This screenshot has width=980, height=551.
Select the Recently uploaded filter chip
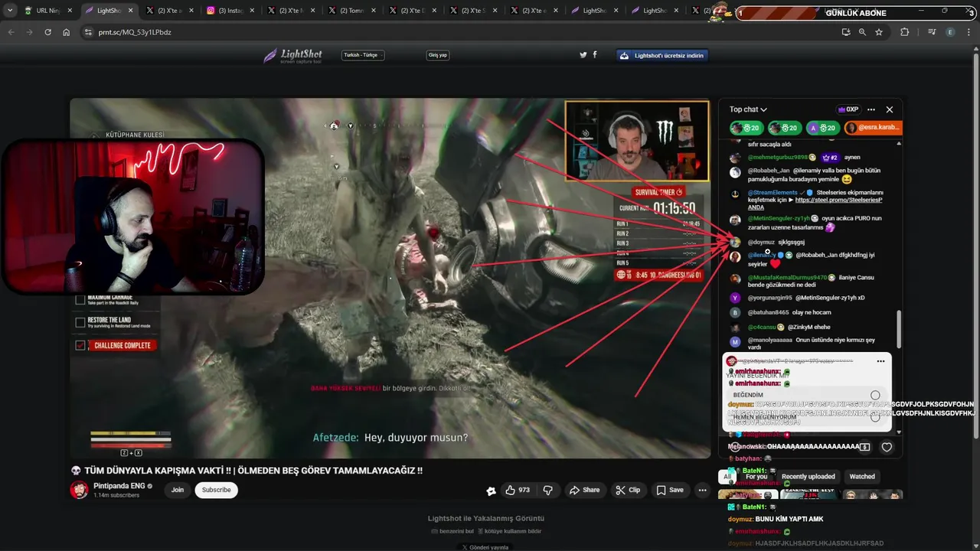click(x=808, y=476)
